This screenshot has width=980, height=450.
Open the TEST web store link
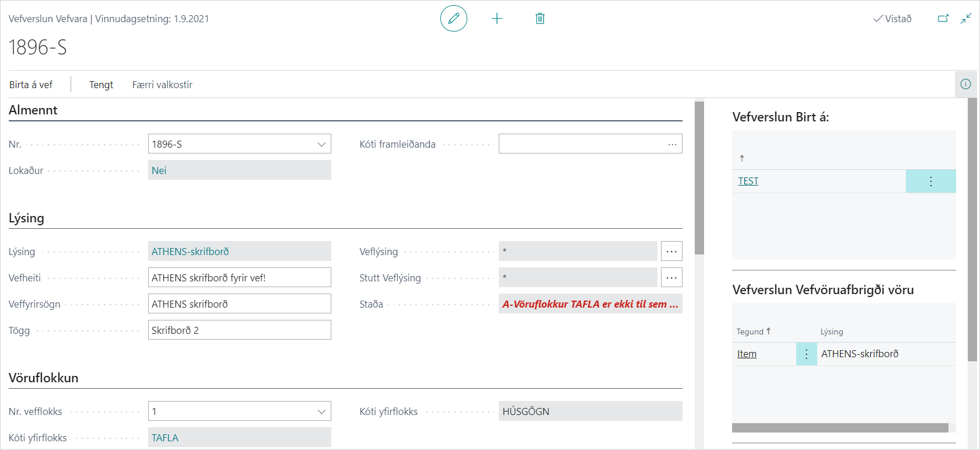click(x=748, y=182)
